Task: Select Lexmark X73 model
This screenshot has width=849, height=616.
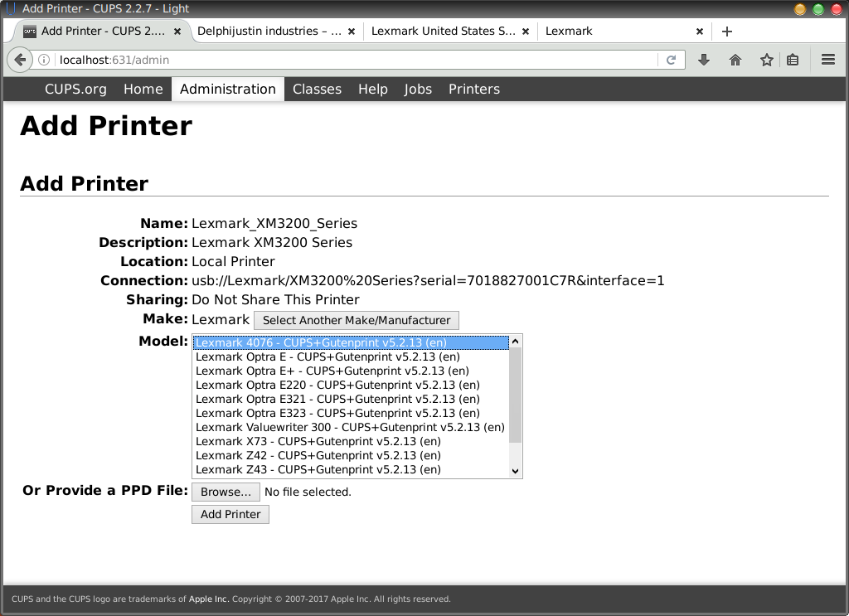Action: [x=351, y=441]
